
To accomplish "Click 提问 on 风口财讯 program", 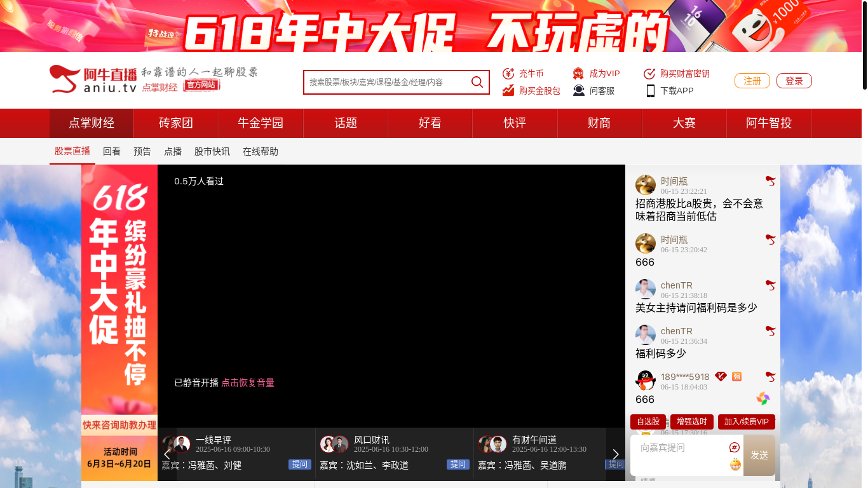I will tap(458, 464).
